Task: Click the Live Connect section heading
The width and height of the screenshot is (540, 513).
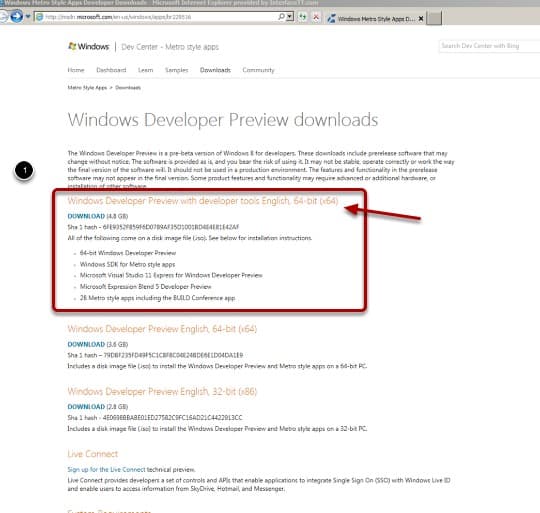Action: click(x=93, y=454)
